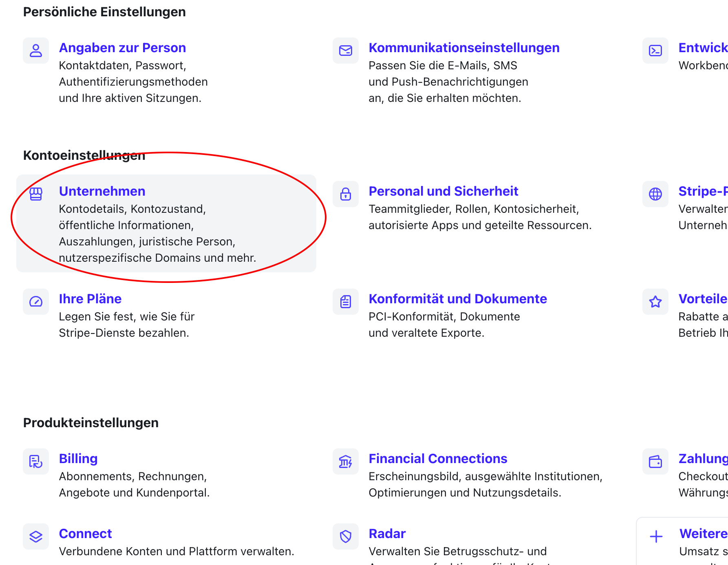Click the terminal icon for developer settings
This screenshot has height=565, width=728.
pos(655,51)
